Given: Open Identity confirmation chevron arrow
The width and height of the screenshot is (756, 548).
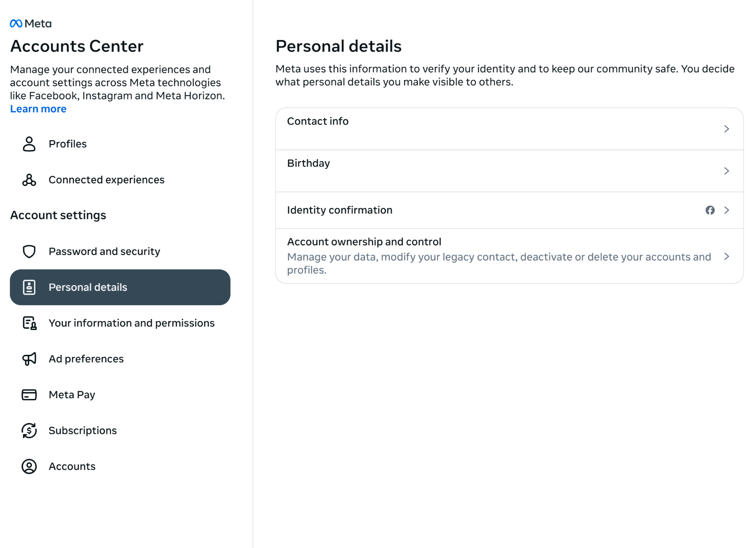Looking at the screenshot, I should (x=726, y=210).
